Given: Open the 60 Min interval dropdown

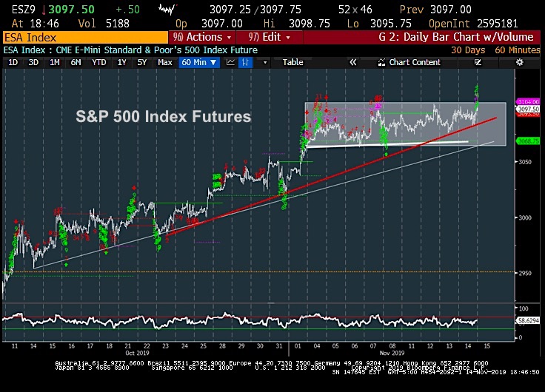Looking at the screenshot, I should (199, 62).
